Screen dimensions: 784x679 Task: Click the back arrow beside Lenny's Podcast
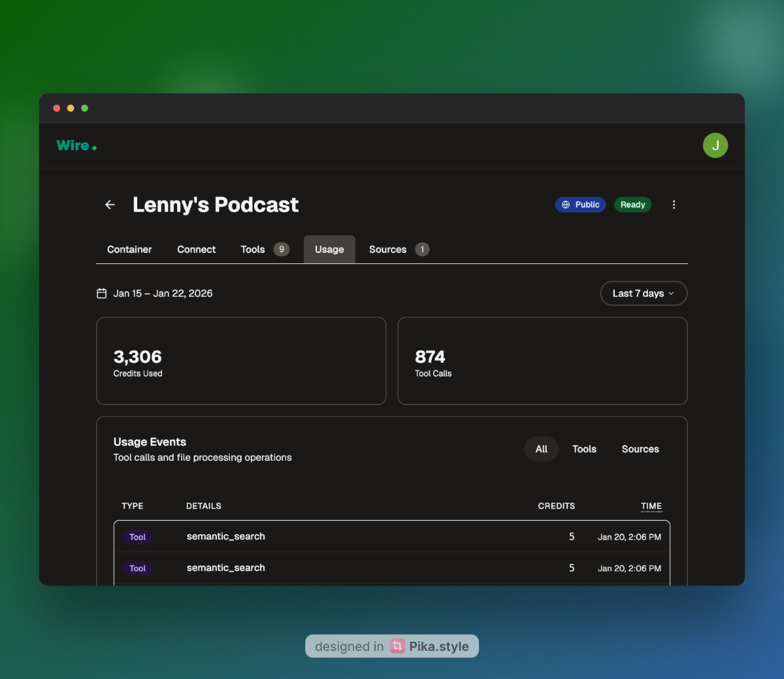click(110, 205)
